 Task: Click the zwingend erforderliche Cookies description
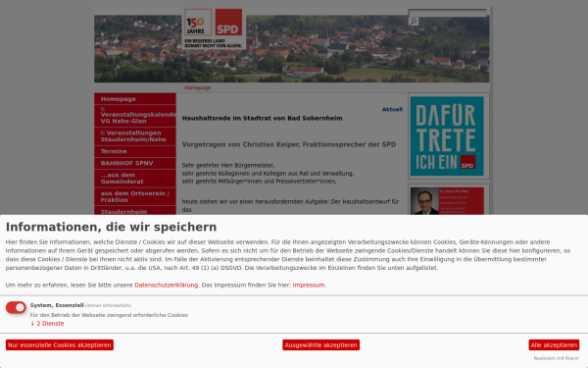[x=109, y=315]
